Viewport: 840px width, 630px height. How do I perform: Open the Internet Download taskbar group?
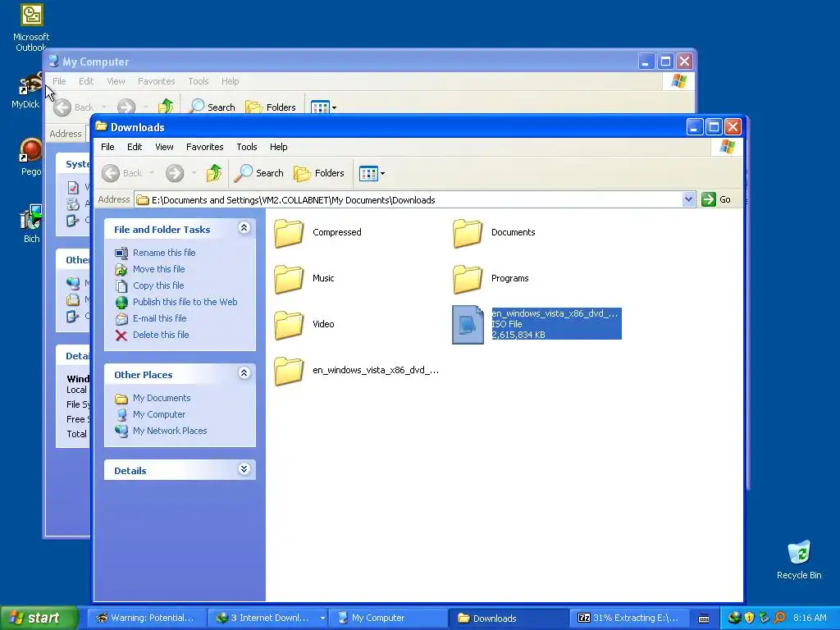(267, 619)
